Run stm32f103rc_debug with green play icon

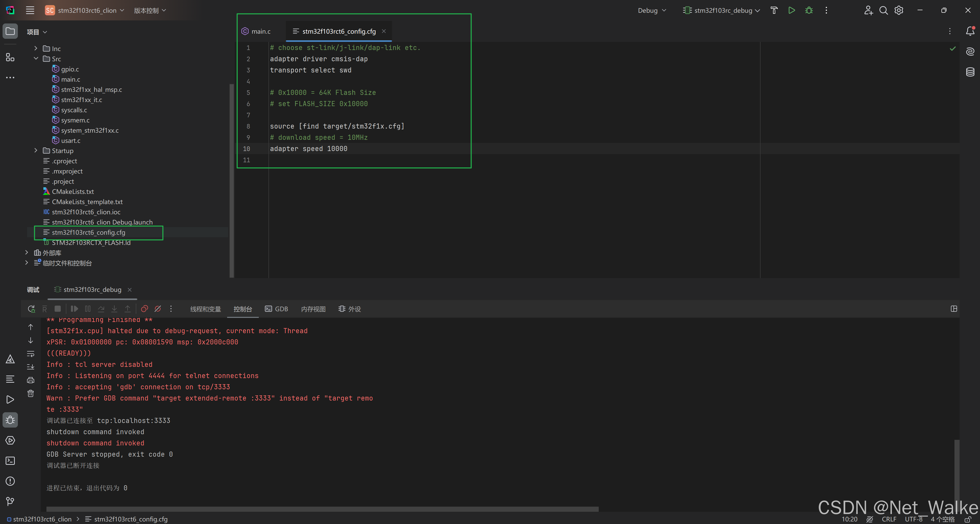(x=792, y=10)
